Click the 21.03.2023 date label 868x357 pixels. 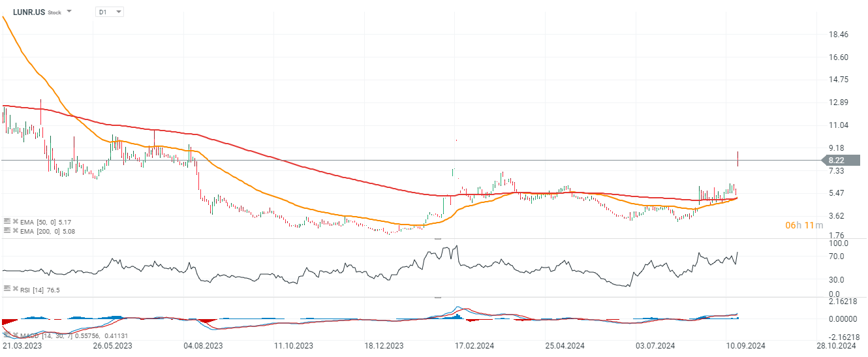(22, 345)
